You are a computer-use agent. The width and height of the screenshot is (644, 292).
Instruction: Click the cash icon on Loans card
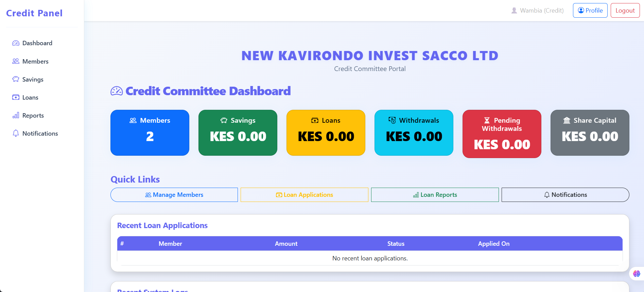pyautogui.click(x=315, y=120)
